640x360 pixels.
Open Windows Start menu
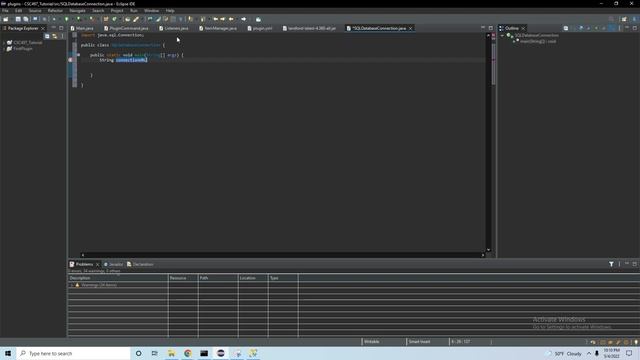point(8,353)
